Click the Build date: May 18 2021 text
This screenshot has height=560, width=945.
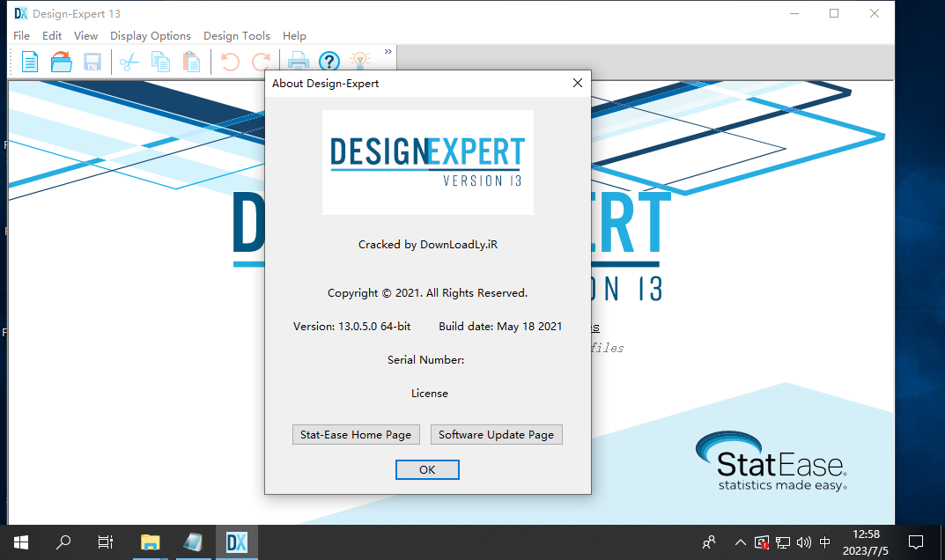500,326
